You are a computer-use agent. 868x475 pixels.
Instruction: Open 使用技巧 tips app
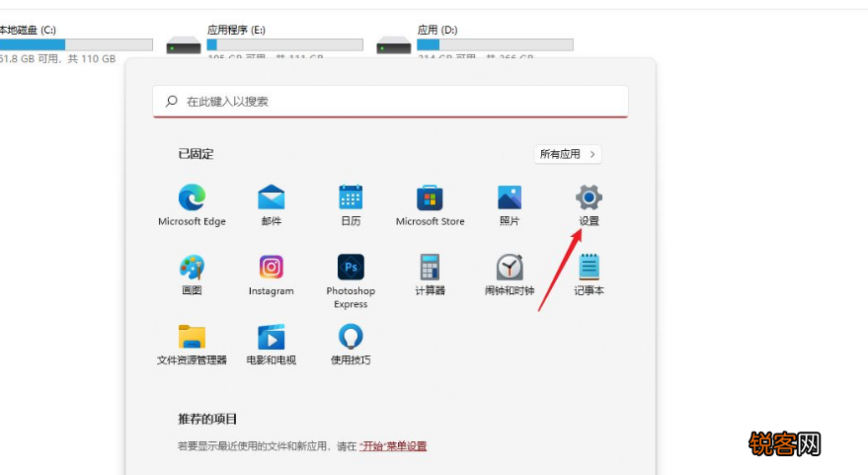(x=351, y=345)
